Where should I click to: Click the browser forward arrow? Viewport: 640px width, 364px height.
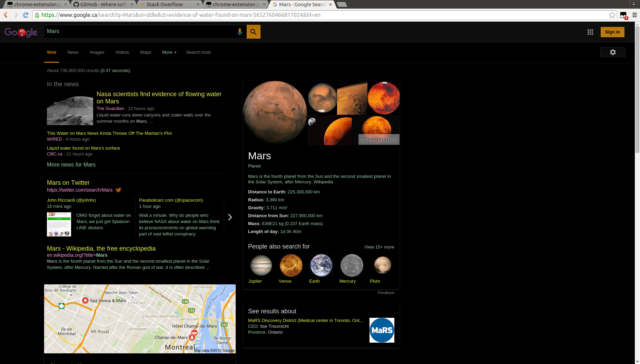click(x=16, y=15)
